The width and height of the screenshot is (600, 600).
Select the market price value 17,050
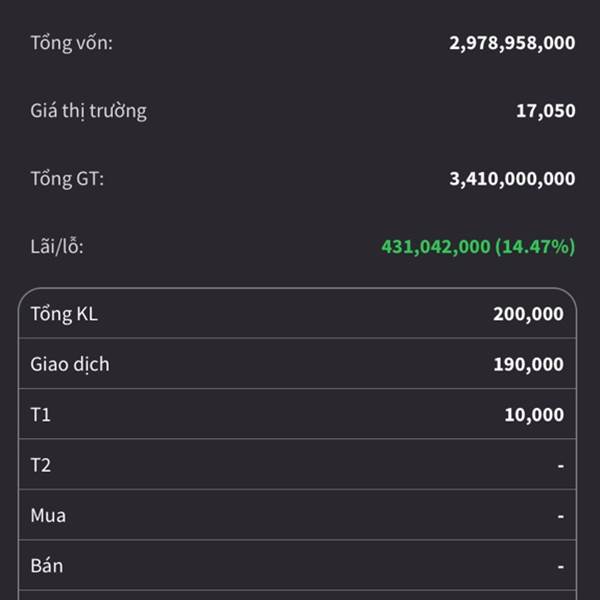point(545,111)
